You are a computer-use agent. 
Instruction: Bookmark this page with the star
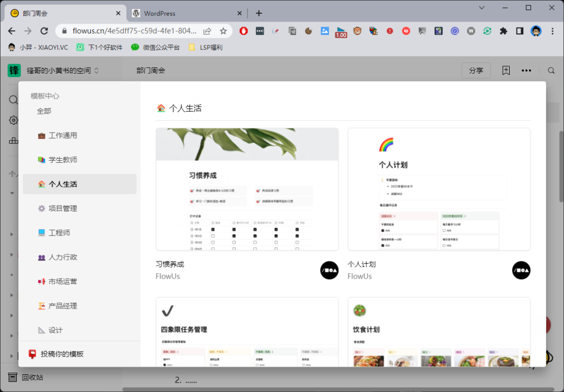224,31
